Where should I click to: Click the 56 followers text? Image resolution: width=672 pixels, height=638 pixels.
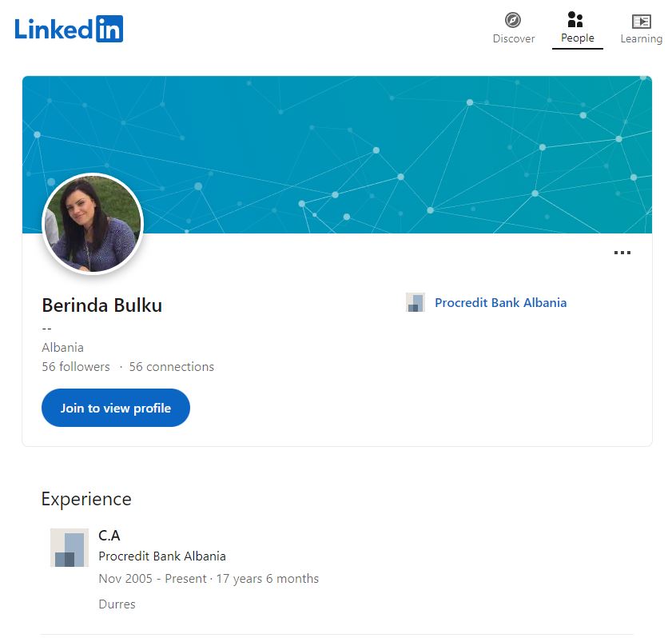[76, 366]
